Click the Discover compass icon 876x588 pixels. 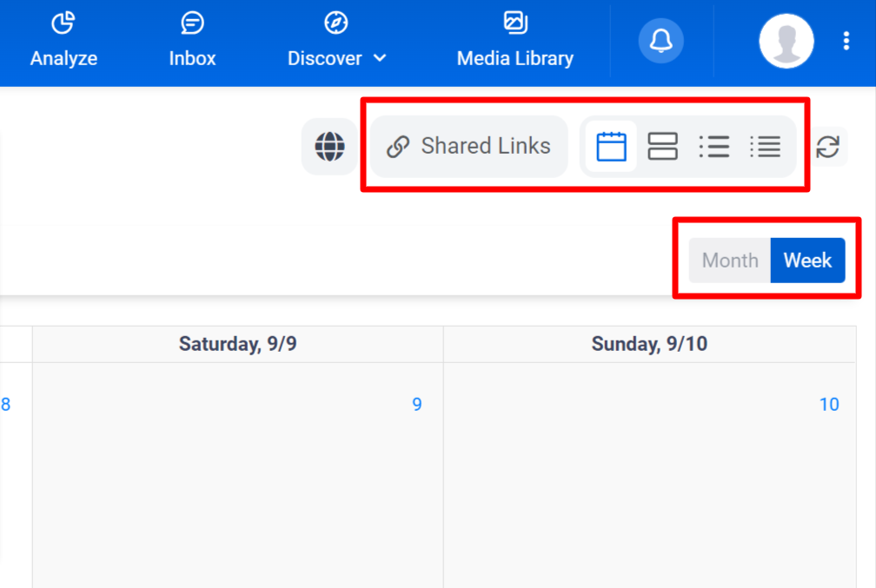335,23
